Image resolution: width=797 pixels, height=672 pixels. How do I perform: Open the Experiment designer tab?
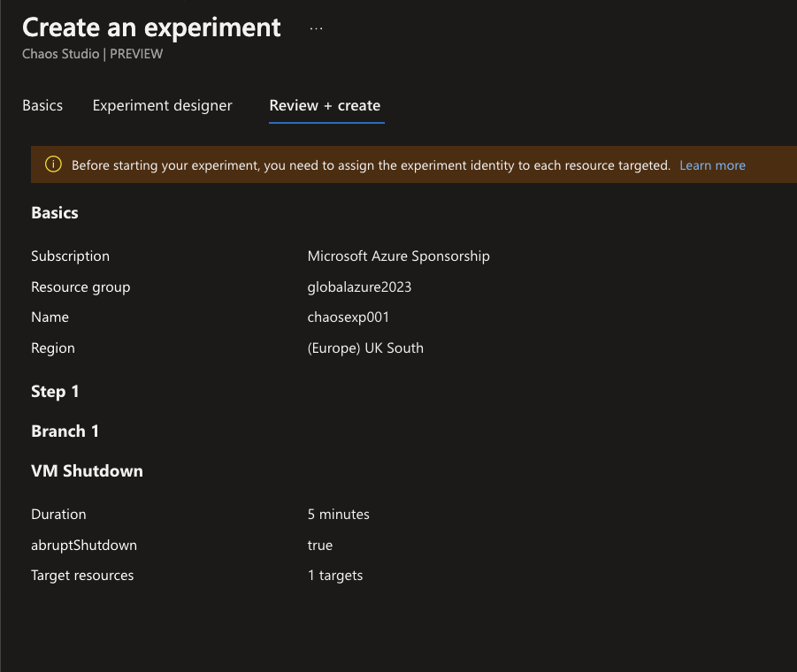point(162,105)
